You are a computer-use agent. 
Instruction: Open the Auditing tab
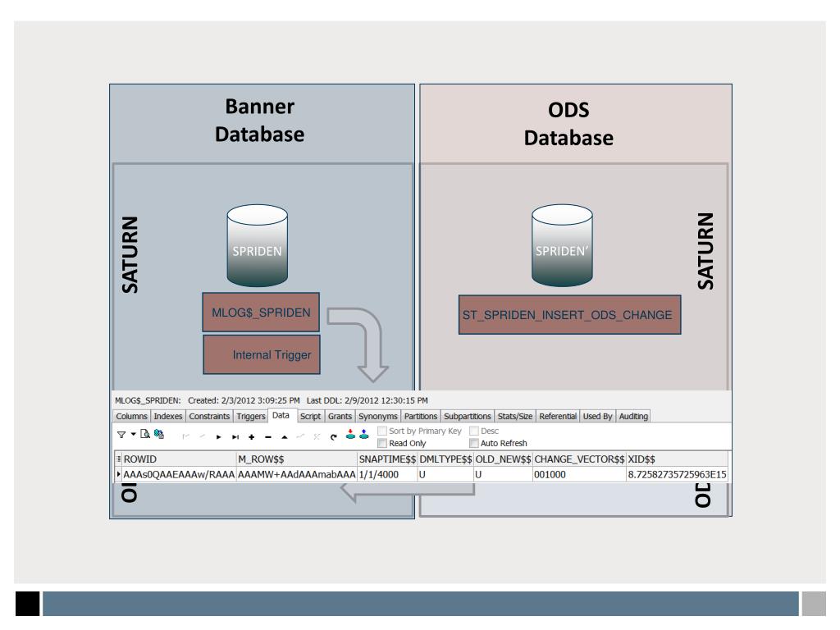tap(633, 416)
